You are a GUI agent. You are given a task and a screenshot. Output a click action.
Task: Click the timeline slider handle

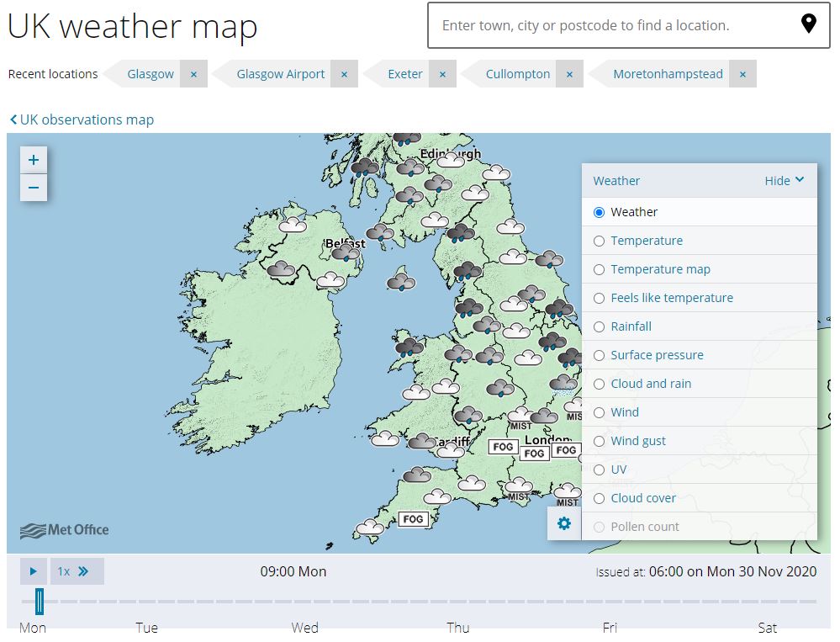pyautogui.click(x=38, y=600)
